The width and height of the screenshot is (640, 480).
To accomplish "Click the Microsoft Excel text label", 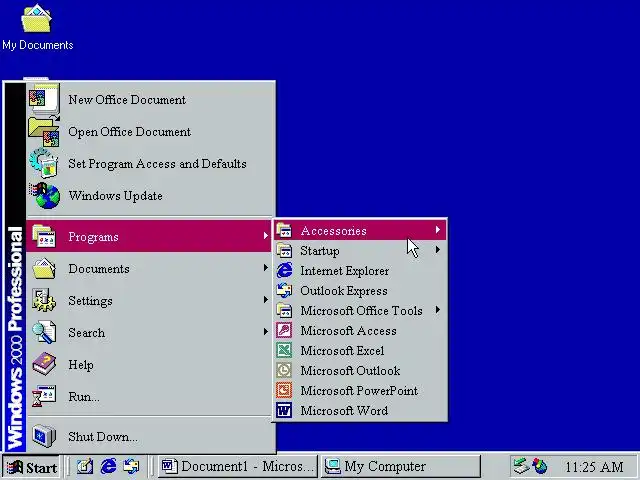I will [x=342, y=351].
